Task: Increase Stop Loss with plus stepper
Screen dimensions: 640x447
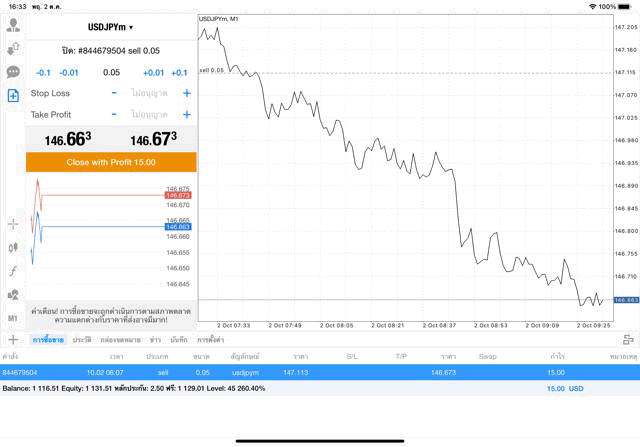Action: [x=186, y=93]
